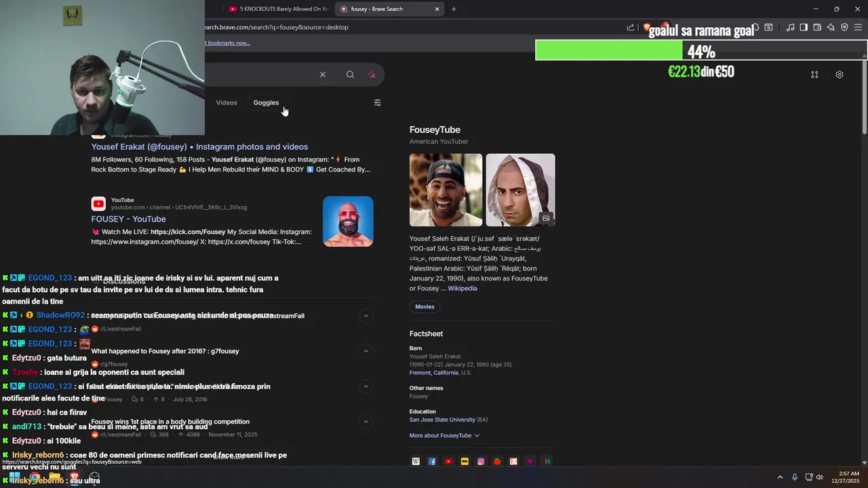Click the FouseyTube infobox title
The width and height of the screenshot is (868, 488).
435,130
